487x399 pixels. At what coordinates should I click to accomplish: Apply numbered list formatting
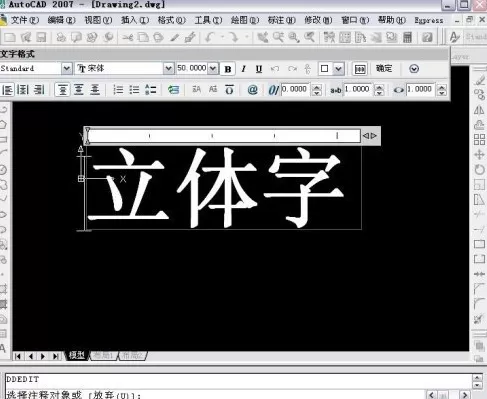pos(118,90)
